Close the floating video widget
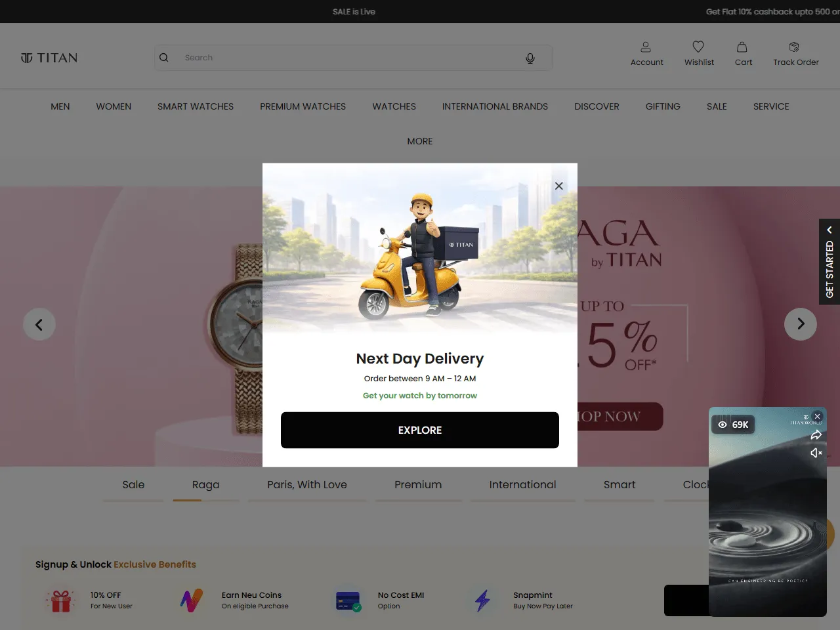 [x=817, y=416]
